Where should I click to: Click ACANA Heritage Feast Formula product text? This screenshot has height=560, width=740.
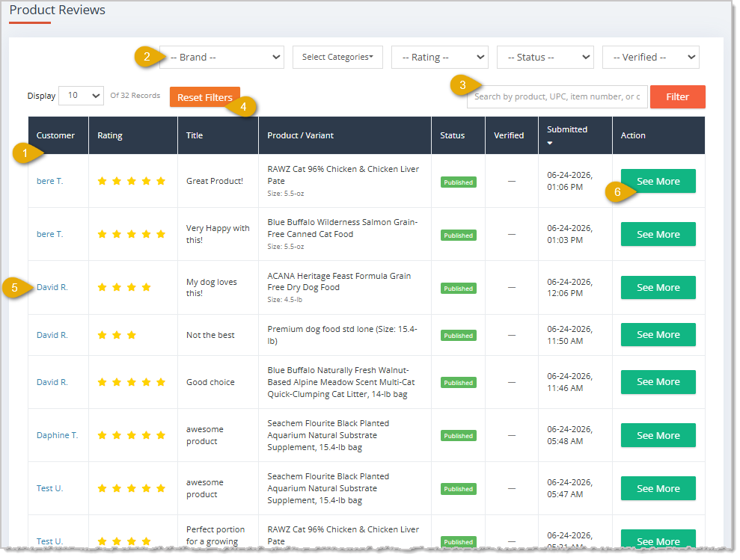339,282
